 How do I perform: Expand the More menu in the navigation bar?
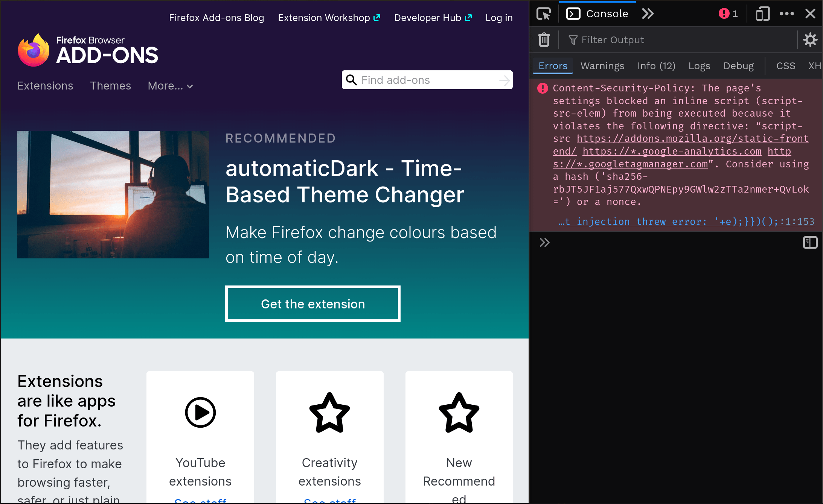[170, 86]
